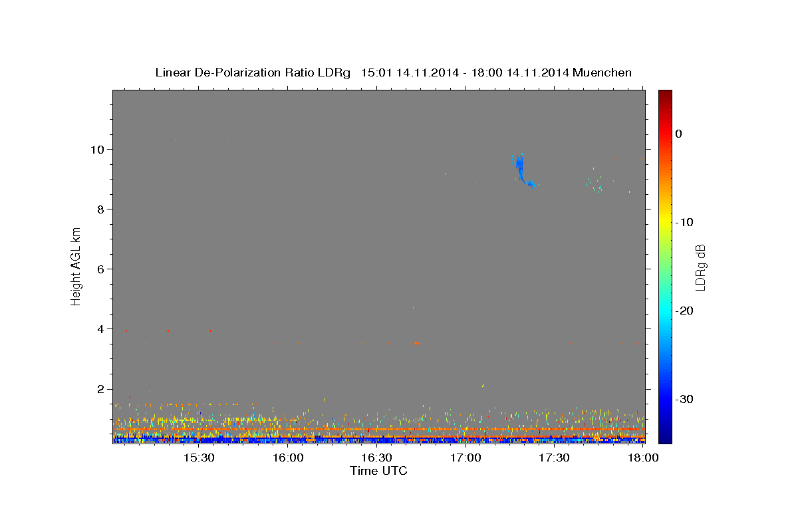Click the height tick label 2
The width and height of the screenshot is (798, 532).
(101, 389)
